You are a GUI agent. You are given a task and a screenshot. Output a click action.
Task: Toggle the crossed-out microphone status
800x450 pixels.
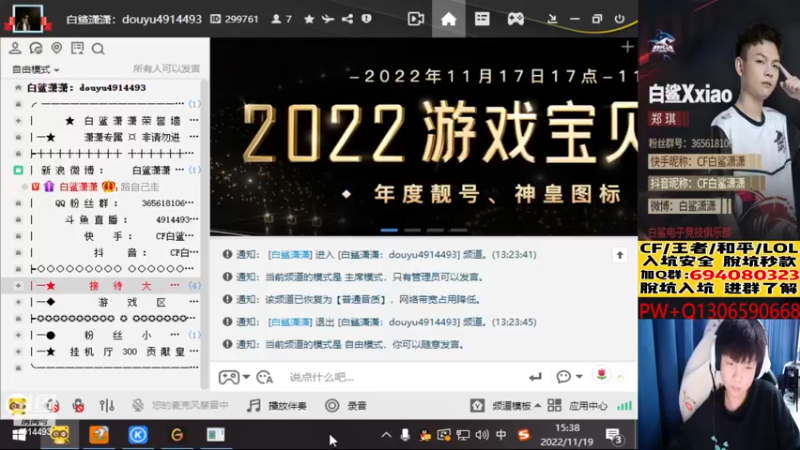(x=138, y=406)
